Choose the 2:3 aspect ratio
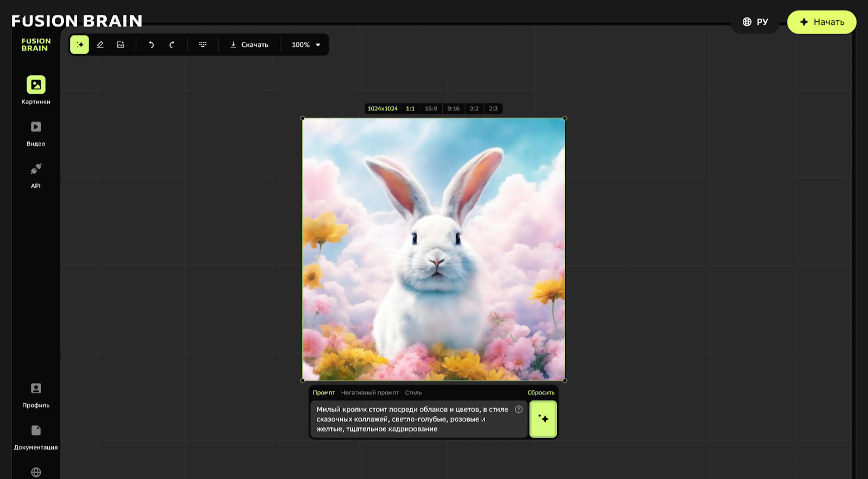The height and width of the screenshot is (479, 868). [493, 108]
